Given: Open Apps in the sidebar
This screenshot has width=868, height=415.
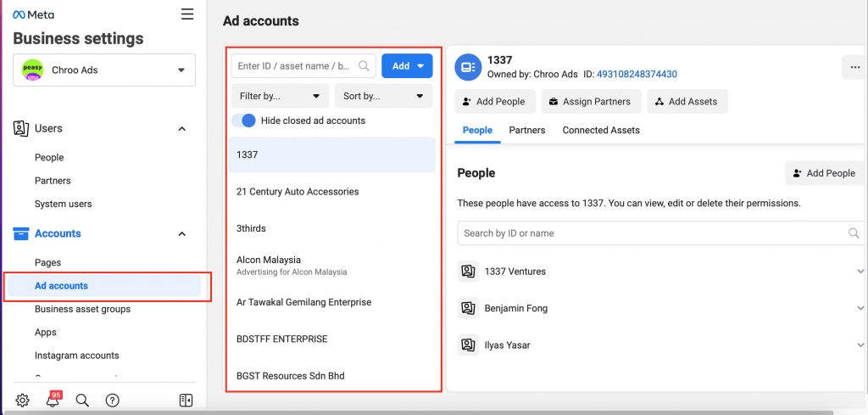Looking at the screenshot, I should 46,333.
